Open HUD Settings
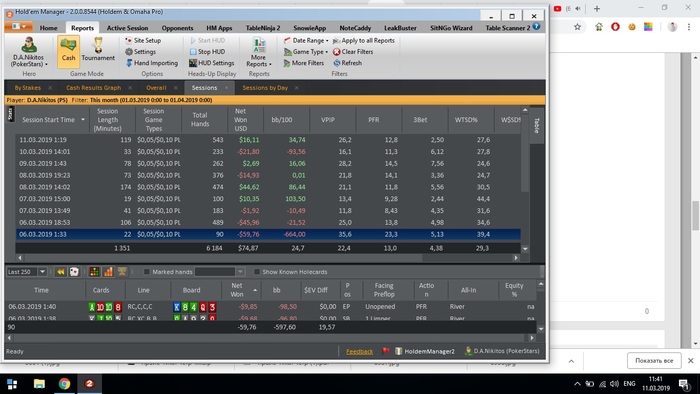The height and width of the screenshot is (394, 700). click(212, 63)
